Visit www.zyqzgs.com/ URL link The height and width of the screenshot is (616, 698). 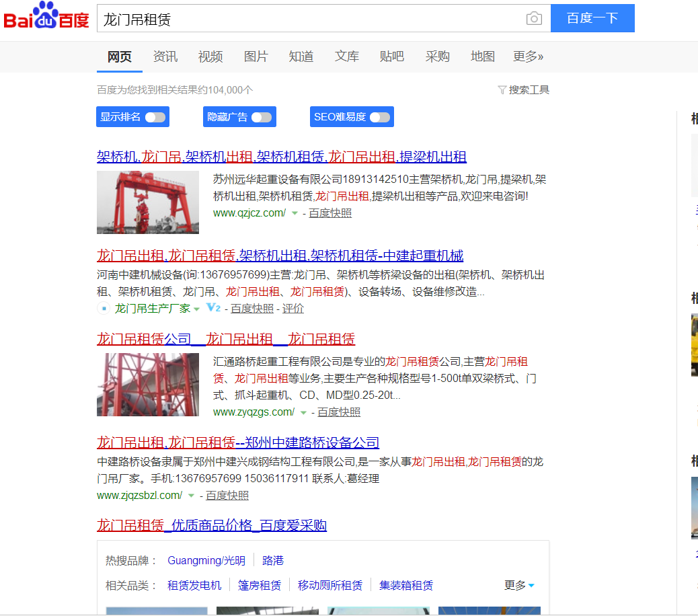pyautogui.click(x=254, y=412)
